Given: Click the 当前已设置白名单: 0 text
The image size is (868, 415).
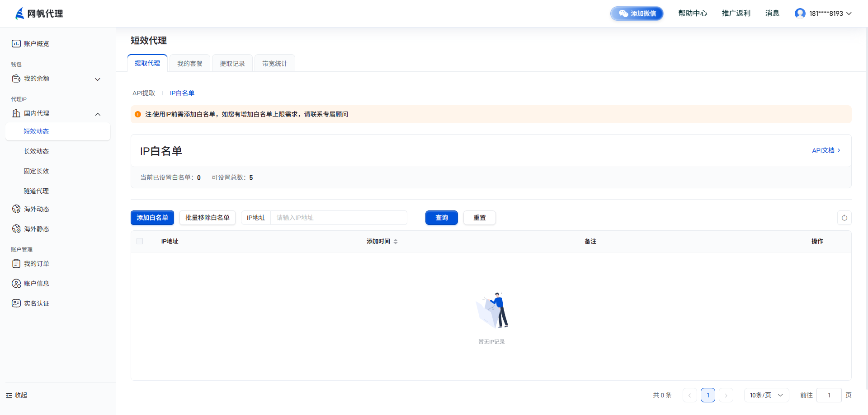Looking at the screenshot, I should pyautogui.click(x=170, y=177).
